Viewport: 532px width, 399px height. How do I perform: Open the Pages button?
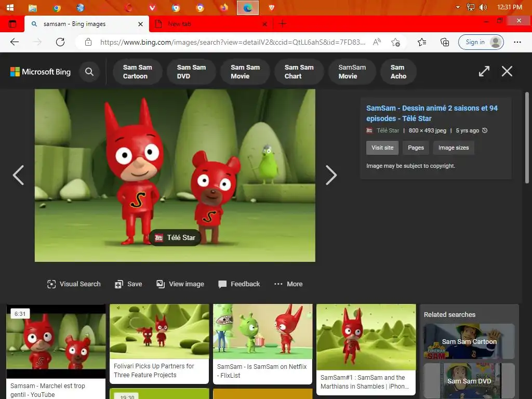point(416,148)
